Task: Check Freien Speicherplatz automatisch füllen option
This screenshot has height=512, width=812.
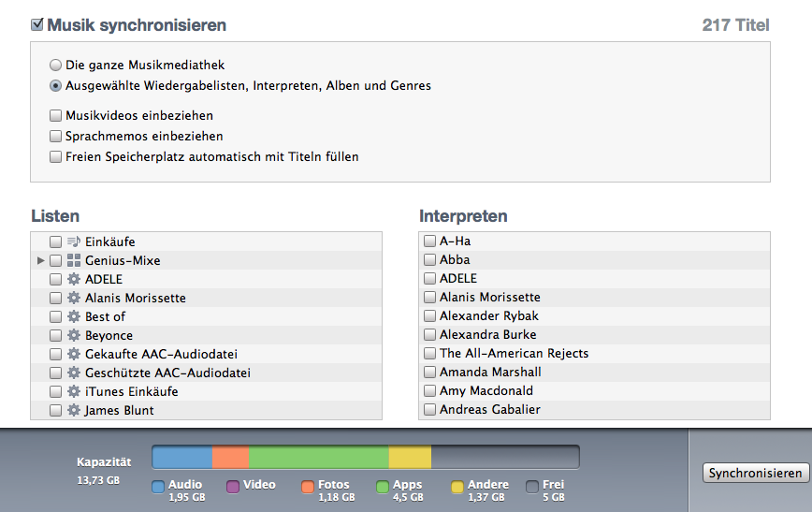Action: [56, 157]
